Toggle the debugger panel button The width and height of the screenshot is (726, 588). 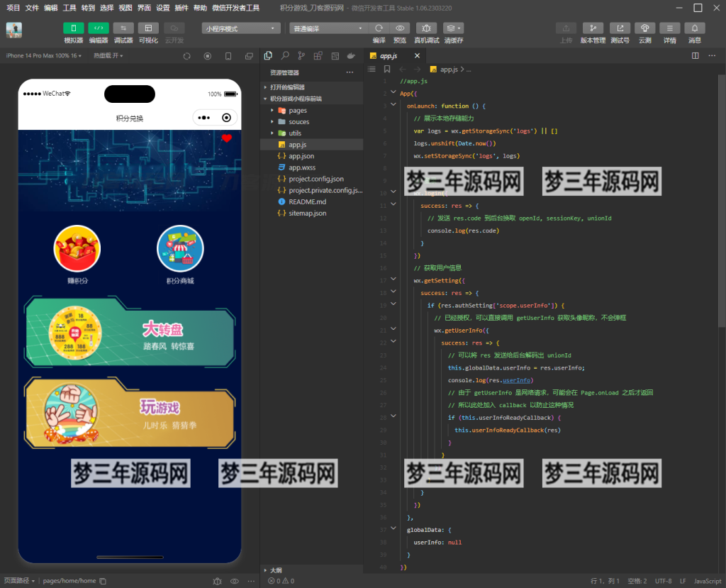point(123,28)
